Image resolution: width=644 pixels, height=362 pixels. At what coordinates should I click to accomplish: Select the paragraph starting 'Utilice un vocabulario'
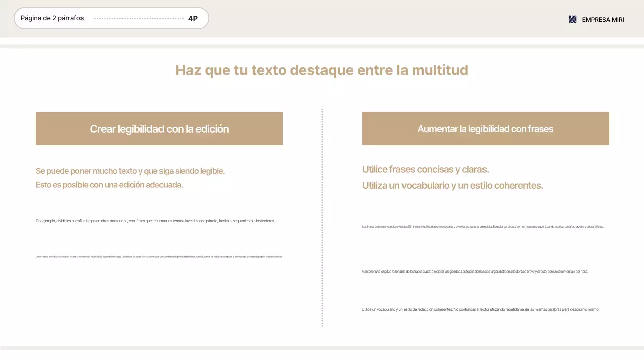(x=480, y=309)
